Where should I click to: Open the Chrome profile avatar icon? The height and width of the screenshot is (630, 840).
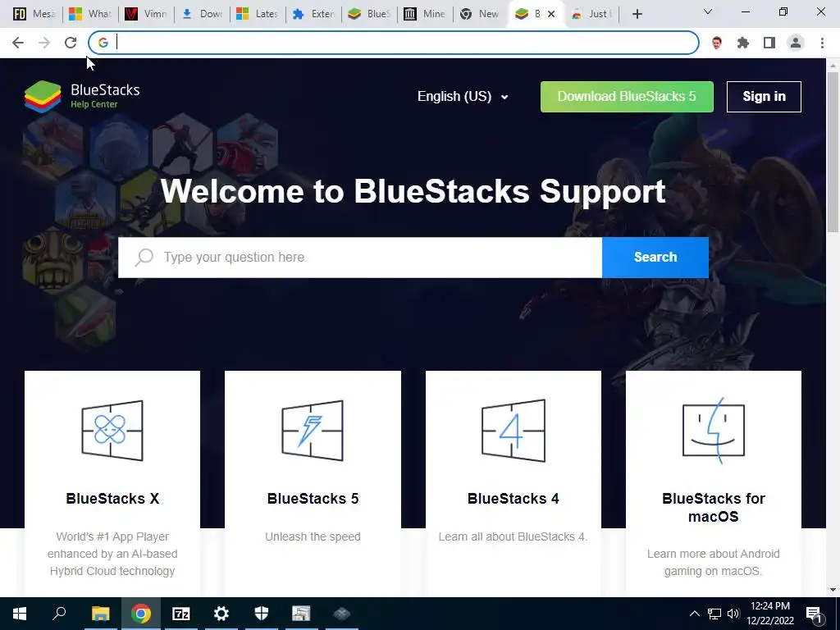(796, 43)
